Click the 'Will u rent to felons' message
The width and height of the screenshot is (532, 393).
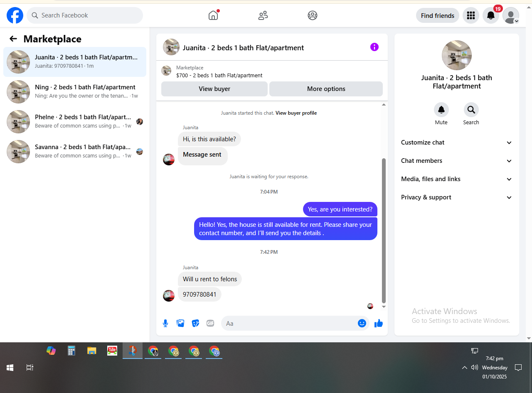point(210,279)
